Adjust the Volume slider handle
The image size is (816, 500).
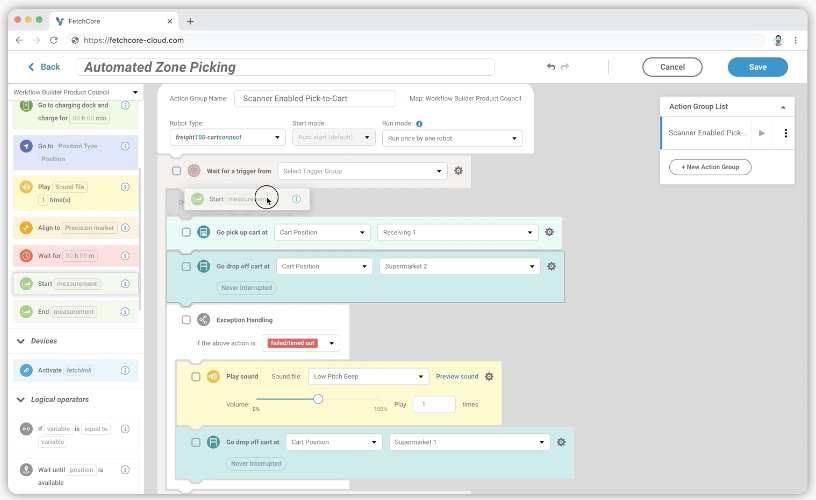[x=318, y=399]
